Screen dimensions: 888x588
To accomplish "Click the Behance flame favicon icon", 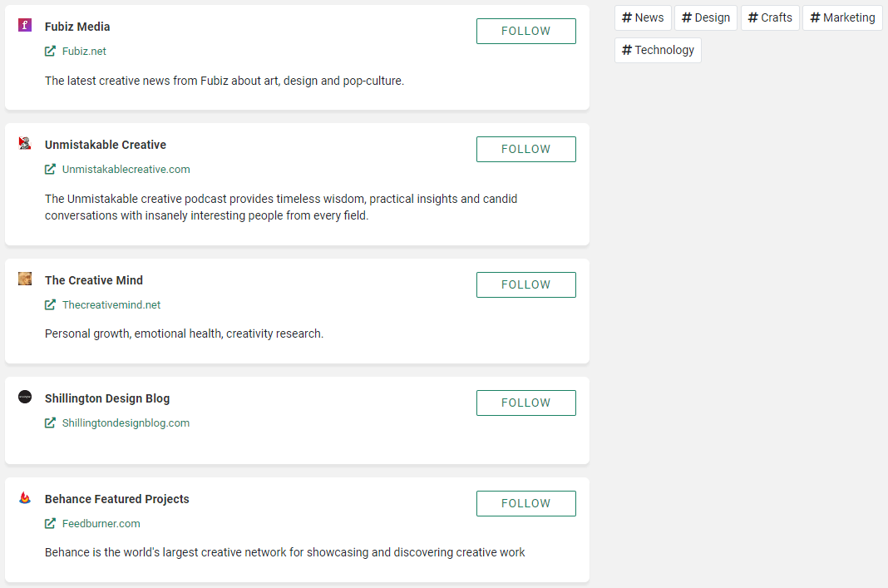I will pos(25,497).
